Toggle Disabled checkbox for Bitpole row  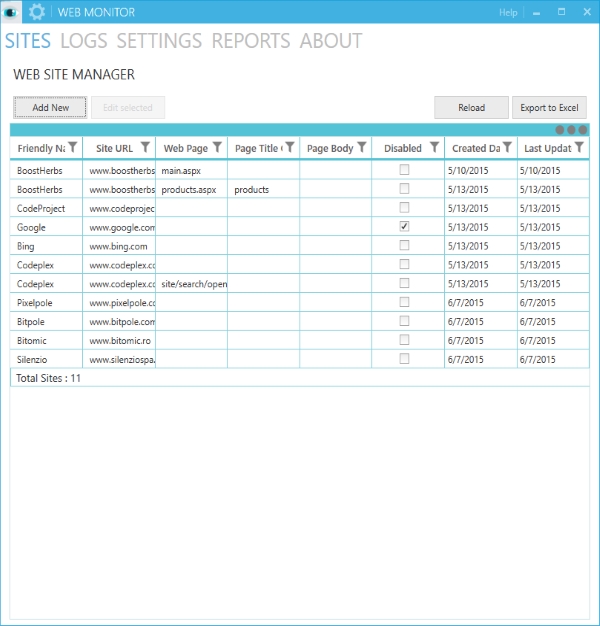[x=404, y=321]
